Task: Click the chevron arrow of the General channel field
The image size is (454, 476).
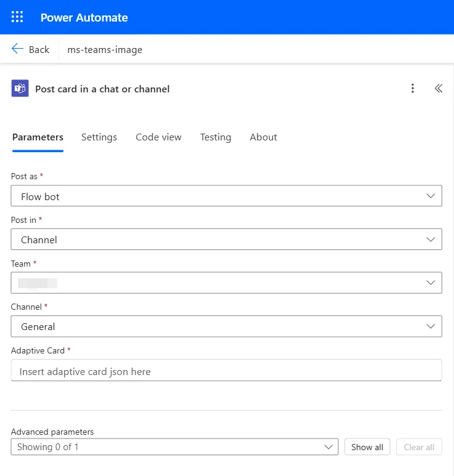Action: 431,326
